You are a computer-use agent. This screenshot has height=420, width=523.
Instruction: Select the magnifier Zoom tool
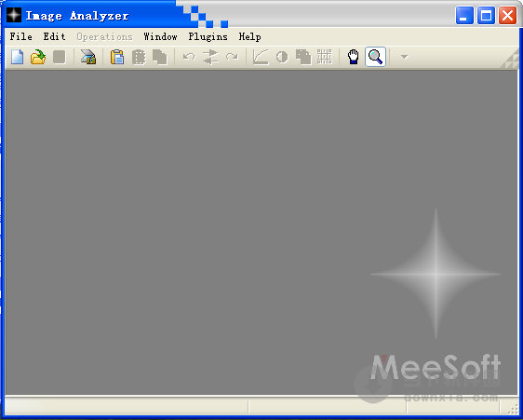coord(375,57)
